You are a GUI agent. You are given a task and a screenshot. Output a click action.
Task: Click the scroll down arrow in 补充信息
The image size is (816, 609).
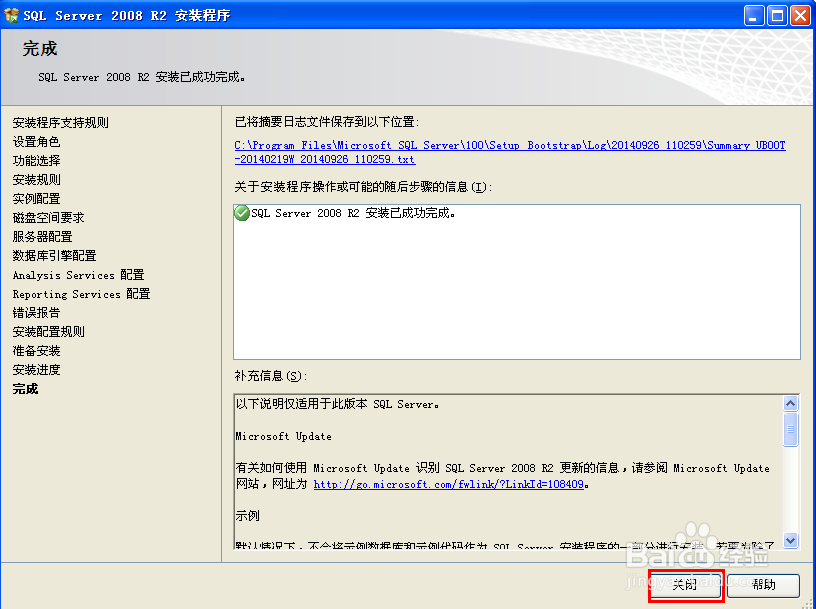(x=790, y=540)
